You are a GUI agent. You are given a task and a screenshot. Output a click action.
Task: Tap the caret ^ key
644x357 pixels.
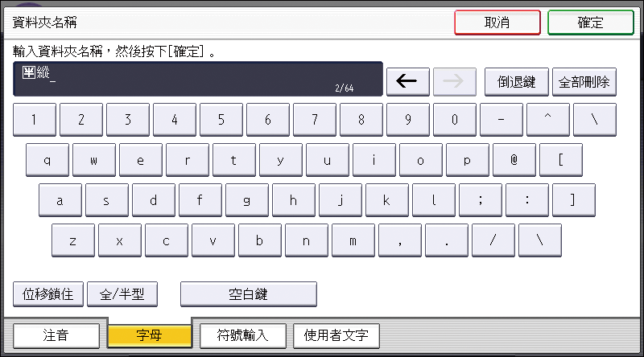(x=547, y=120)
